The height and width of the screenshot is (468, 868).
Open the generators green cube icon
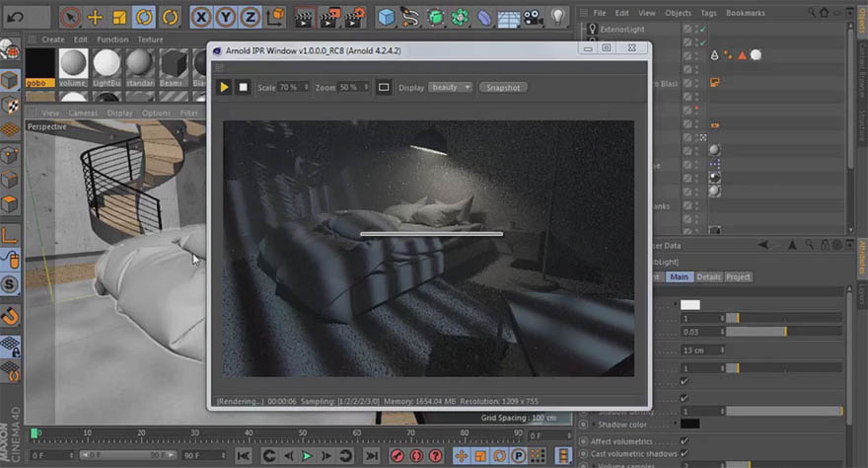(x=435, y=18)
